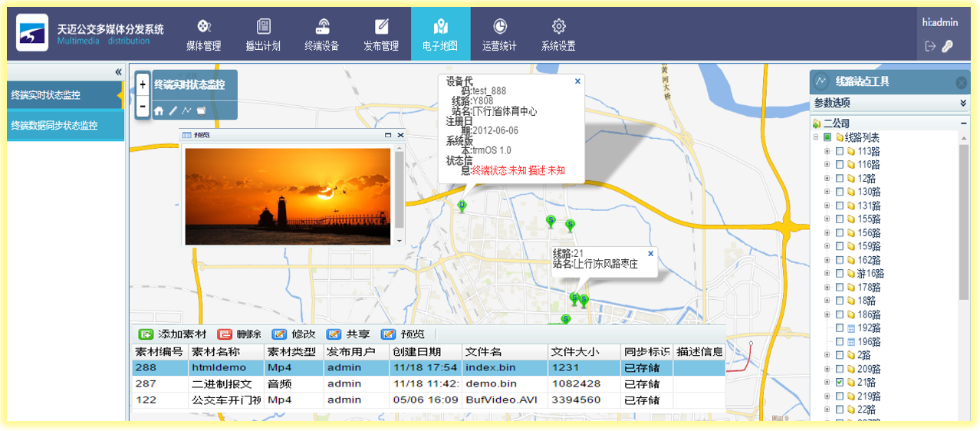Collapse left sidebar with double-chevron icon
This screenshot has height=431, width=980.
coord(118,71)
